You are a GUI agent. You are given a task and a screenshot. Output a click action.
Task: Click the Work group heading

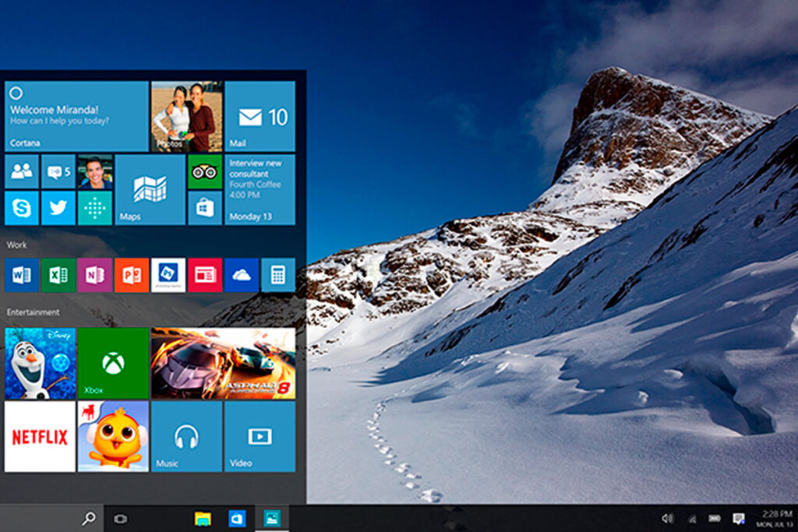[x=17, y=245]
